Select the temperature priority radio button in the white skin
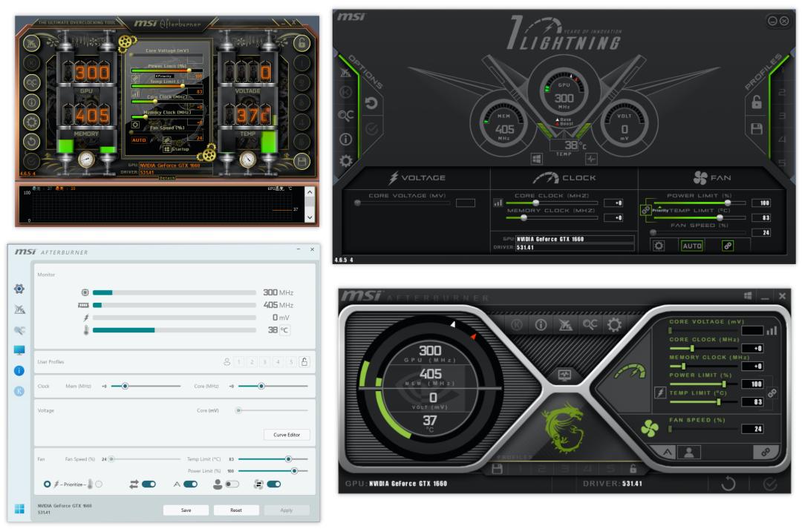This screenshot has height=532, width=802. (x=98, y=485)
